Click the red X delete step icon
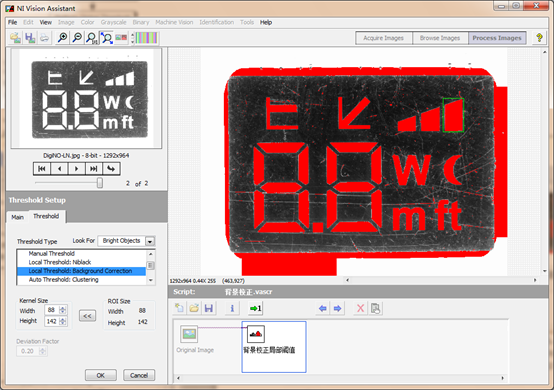 click(360, 308)
